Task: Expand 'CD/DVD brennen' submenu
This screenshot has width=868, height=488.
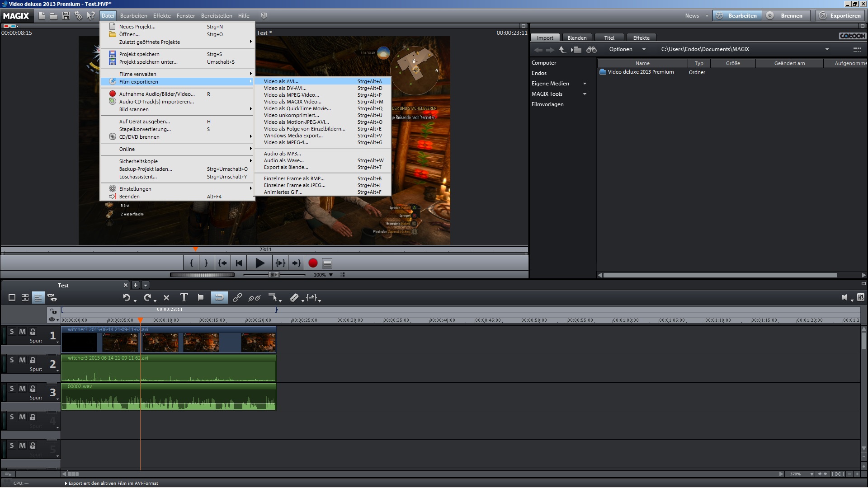Action: [x=177, y=137]
